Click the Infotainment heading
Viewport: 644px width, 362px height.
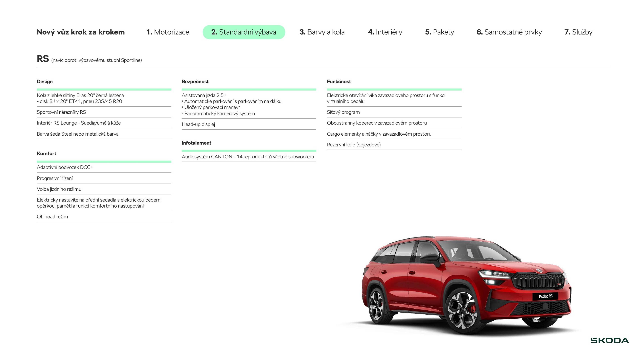[x=196, y=143]
